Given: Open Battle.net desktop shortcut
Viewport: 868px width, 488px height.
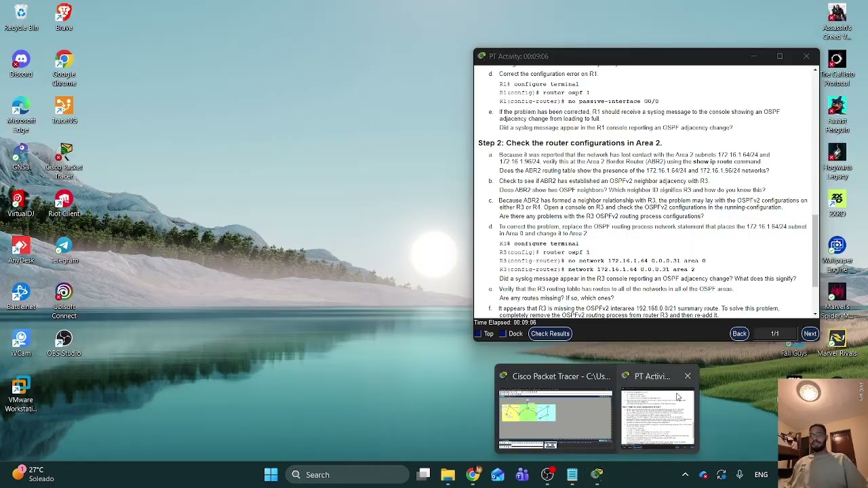Looking at the screenshot, I should tap(21, 298).
